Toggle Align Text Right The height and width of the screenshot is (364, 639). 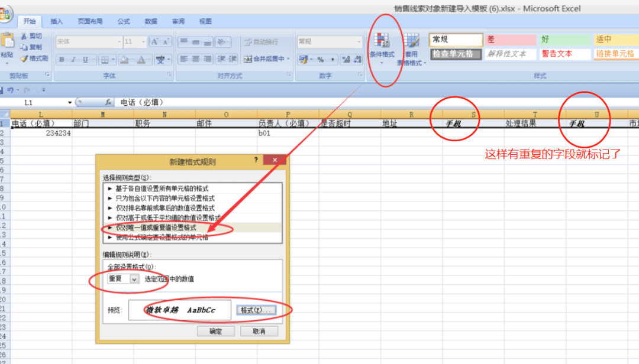208,59
